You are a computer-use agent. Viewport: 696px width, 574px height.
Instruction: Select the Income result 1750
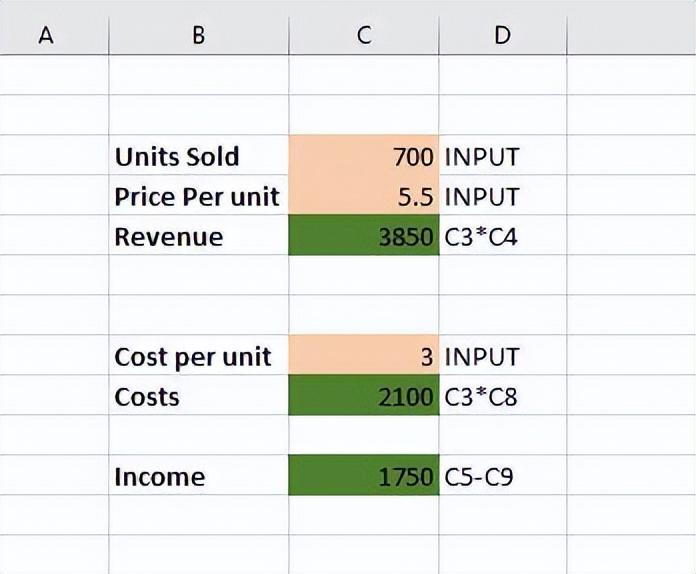click(364, 475)
